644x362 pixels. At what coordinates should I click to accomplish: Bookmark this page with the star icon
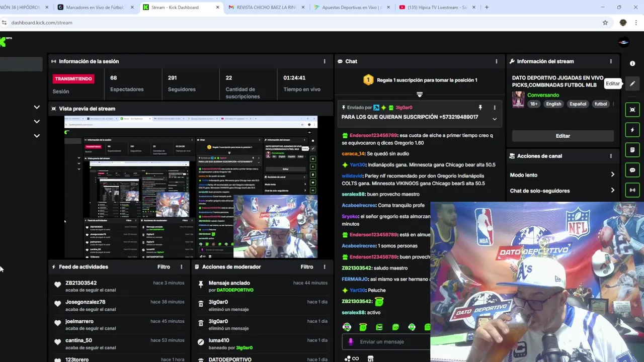[605, 23]
